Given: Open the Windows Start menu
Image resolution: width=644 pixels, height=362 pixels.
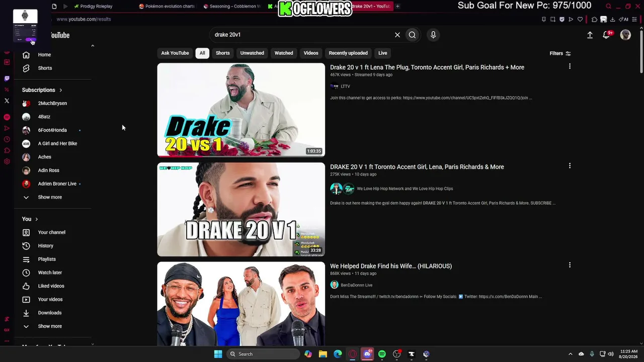Looking at the screenshot, I should click(x=218, y=354).
